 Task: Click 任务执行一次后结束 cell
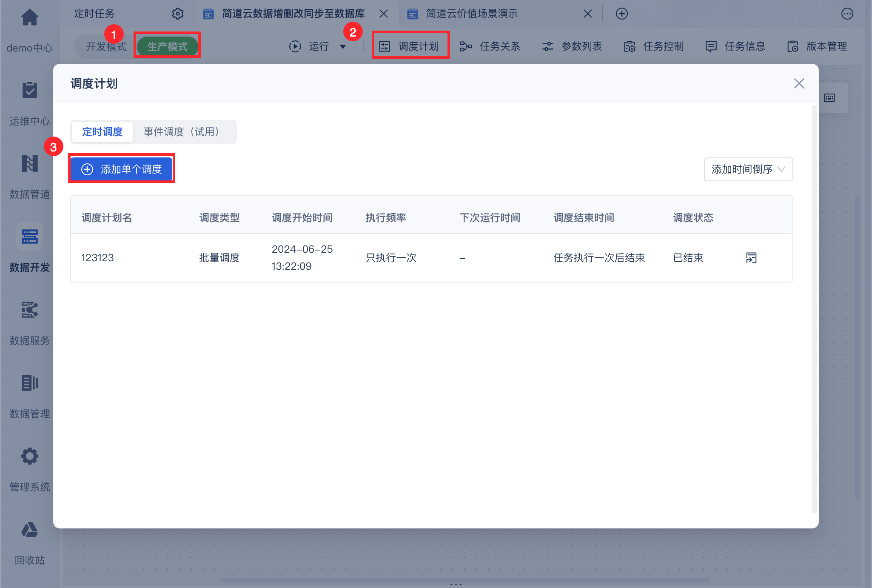point(599,258)
